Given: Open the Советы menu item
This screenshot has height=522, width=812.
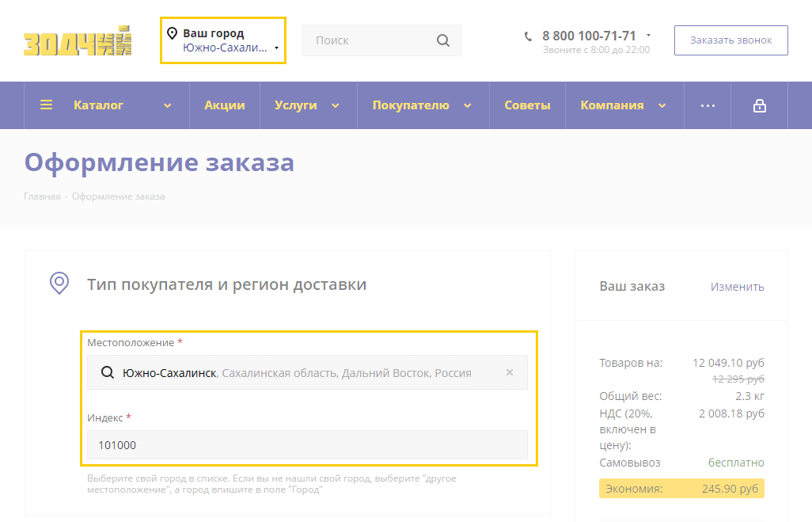Looking at the screenshot, I should pyautogui.click(x=527, y=105).
